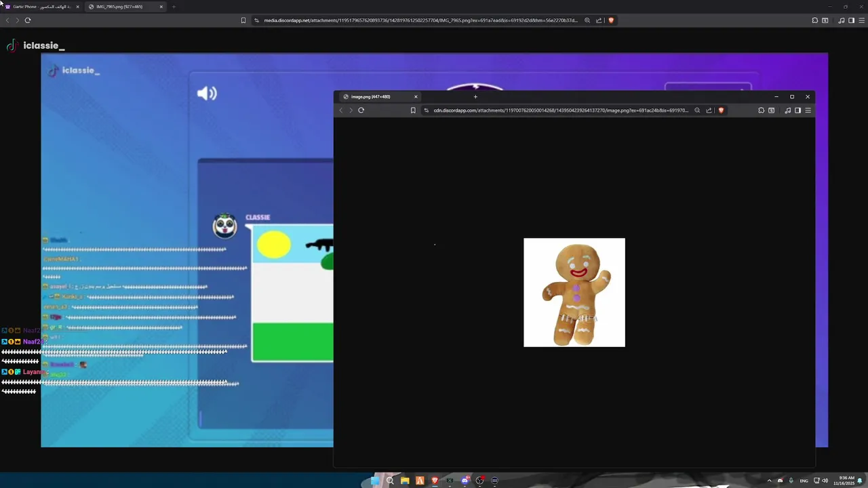Open Brave Shields in image.png window

721,110
